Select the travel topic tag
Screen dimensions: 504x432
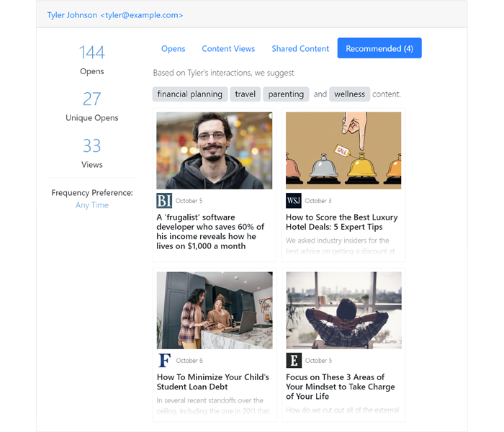[x=246, y=94]
